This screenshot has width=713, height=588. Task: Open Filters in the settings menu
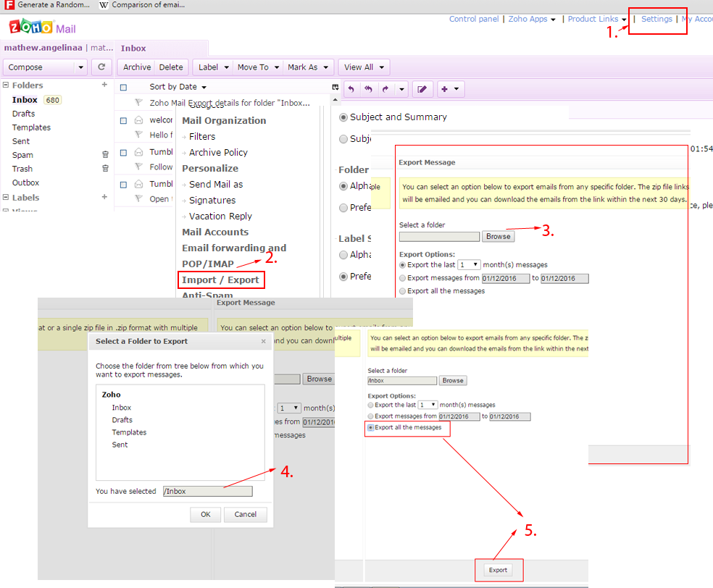tap(202, 136)
